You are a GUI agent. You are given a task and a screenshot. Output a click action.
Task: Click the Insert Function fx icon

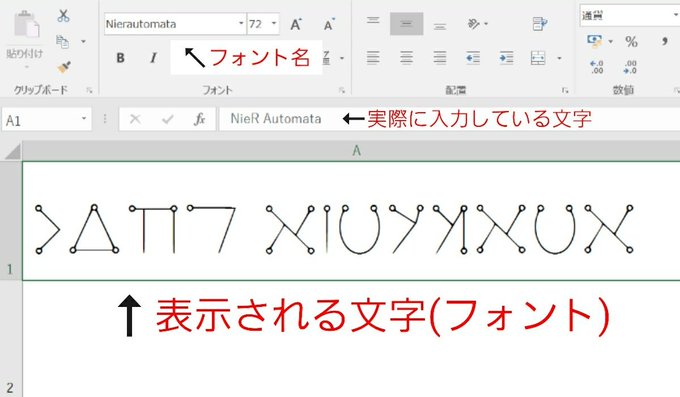coord(199,119)
